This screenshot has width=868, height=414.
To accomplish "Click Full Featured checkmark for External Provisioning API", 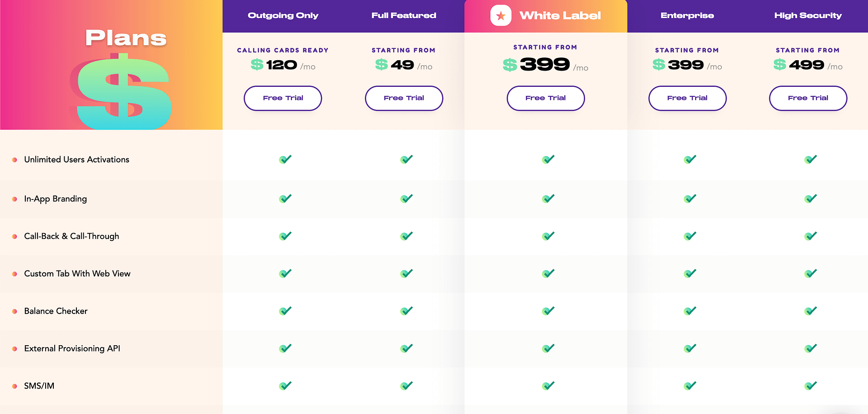I will [406, 348].
